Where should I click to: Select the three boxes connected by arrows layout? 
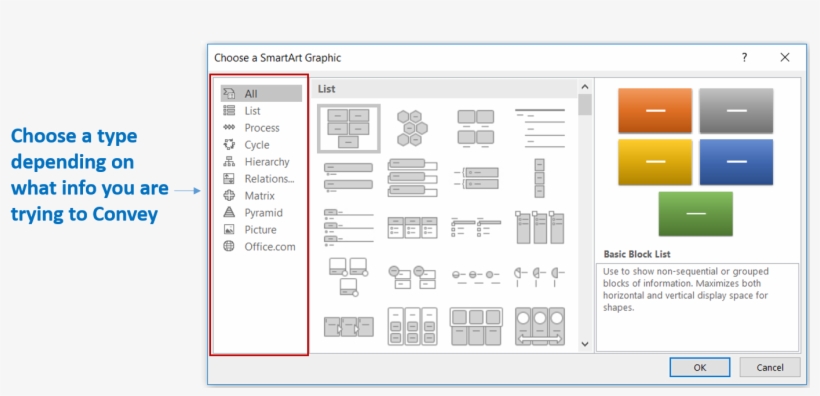348,326
